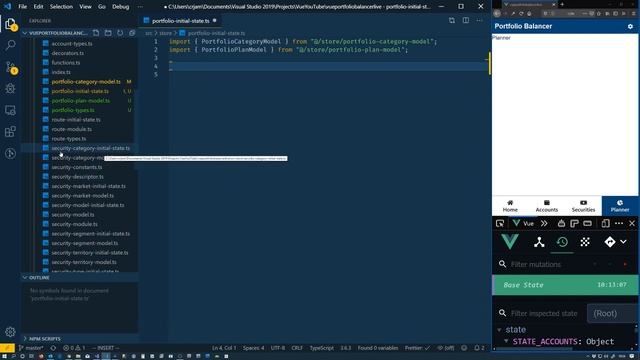Viewport: 640px width, 360px height.
Task: Split the editor to the right
Action: pos(466,20)
